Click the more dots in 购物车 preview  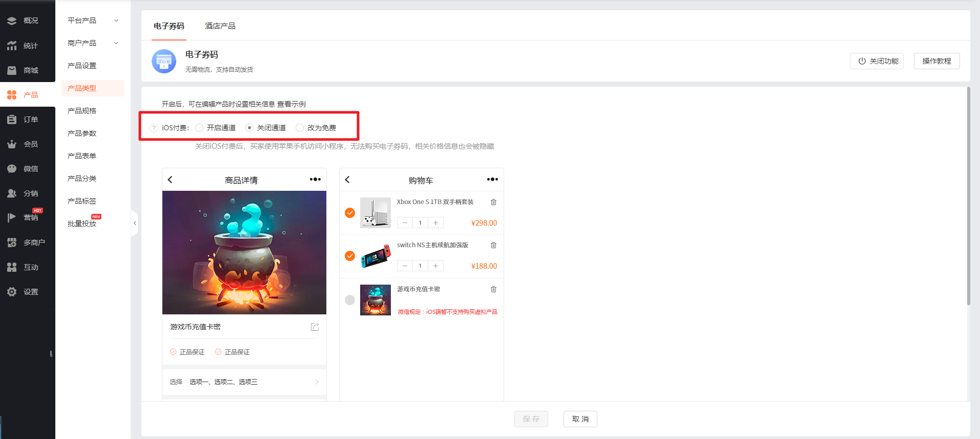point(492,179)
